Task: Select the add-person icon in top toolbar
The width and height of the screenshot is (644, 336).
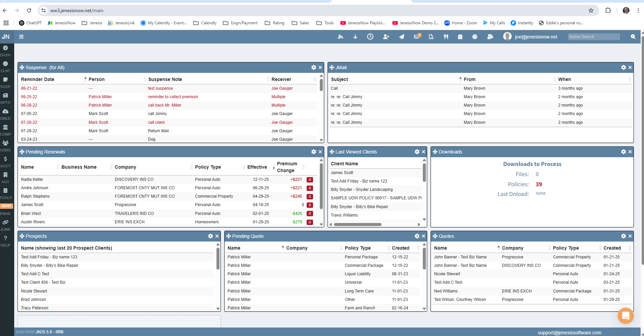Action: pos(386,36)
